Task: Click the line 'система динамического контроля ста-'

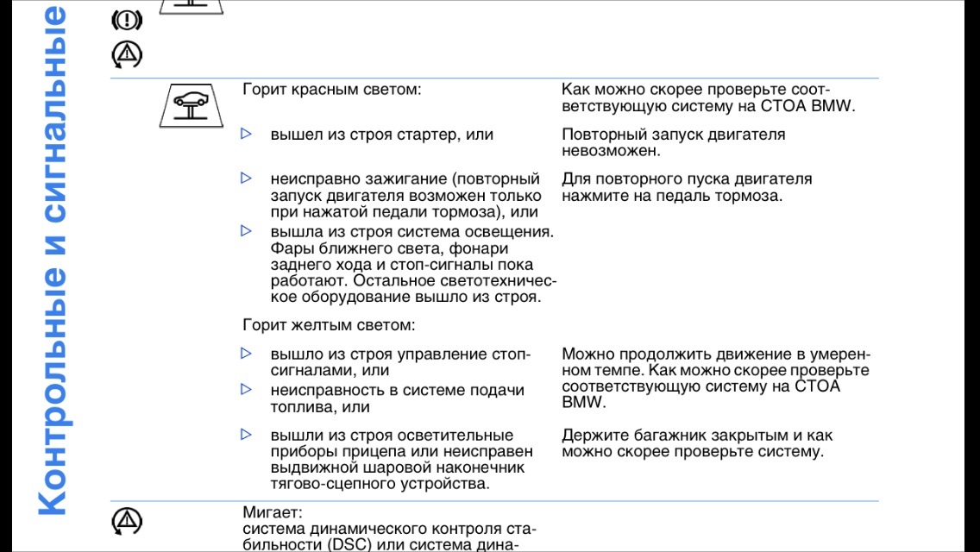Action: [x=389, y=529]
